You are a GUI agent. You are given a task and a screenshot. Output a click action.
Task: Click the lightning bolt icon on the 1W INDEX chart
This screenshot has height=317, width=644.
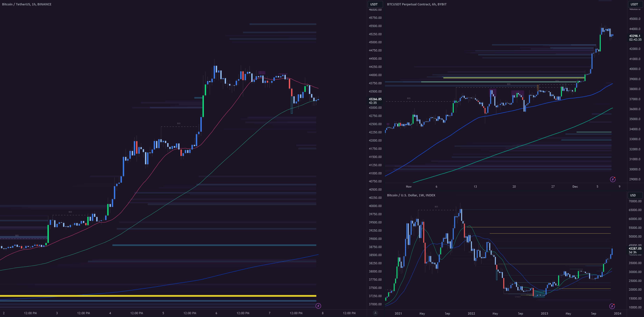(612, 306)
